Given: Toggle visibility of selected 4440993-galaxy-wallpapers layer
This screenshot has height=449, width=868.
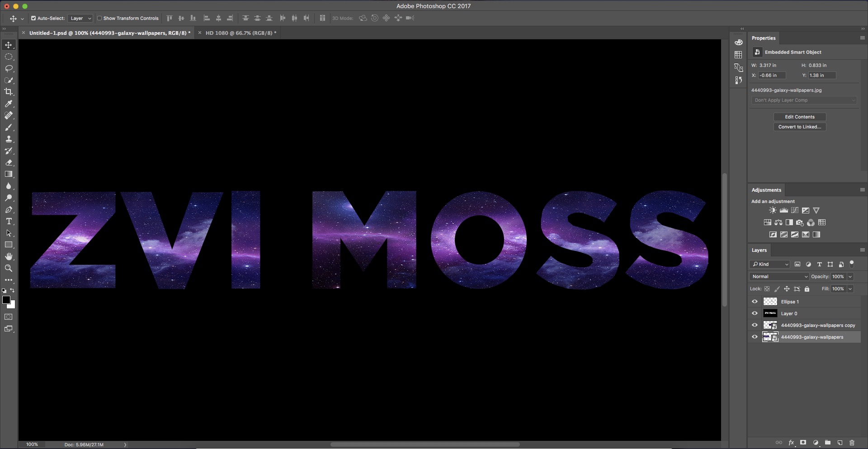Looking at the screenshot, I should coord(755,337).
